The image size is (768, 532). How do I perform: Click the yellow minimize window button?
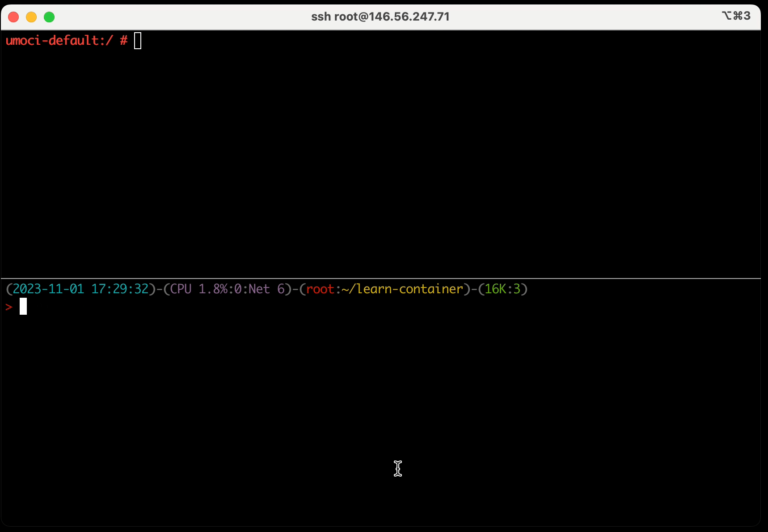pos(31,17)
